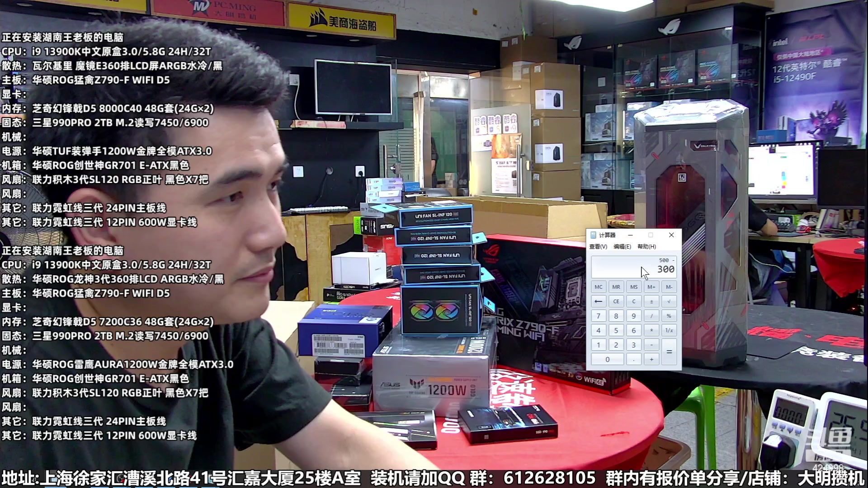This screenshot has height=488, width=868.
Task: Click the reciprocal 1/x key
Action: click(669, 330)
